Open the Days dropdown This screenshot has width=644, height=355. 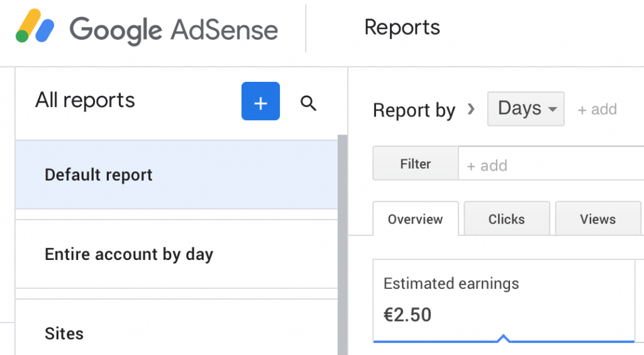[x=526, y=109]
